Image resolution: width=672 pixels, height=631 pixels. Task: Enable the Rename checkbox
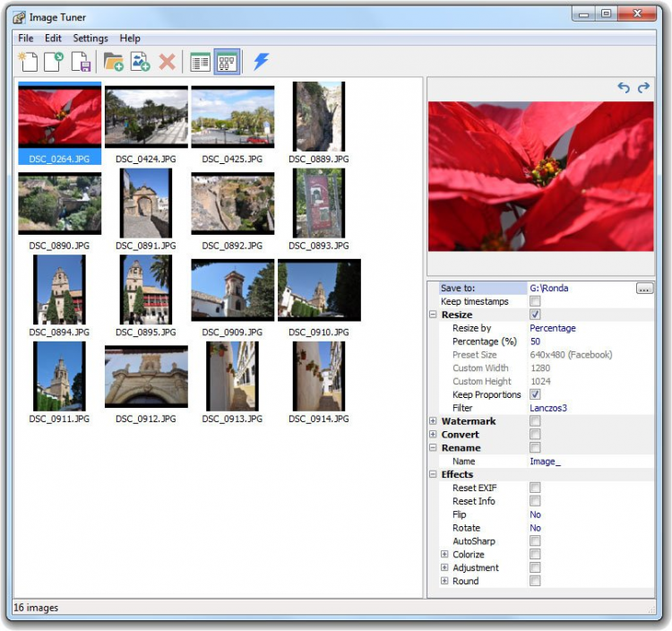pyautogui.click(x=535, y=447)
